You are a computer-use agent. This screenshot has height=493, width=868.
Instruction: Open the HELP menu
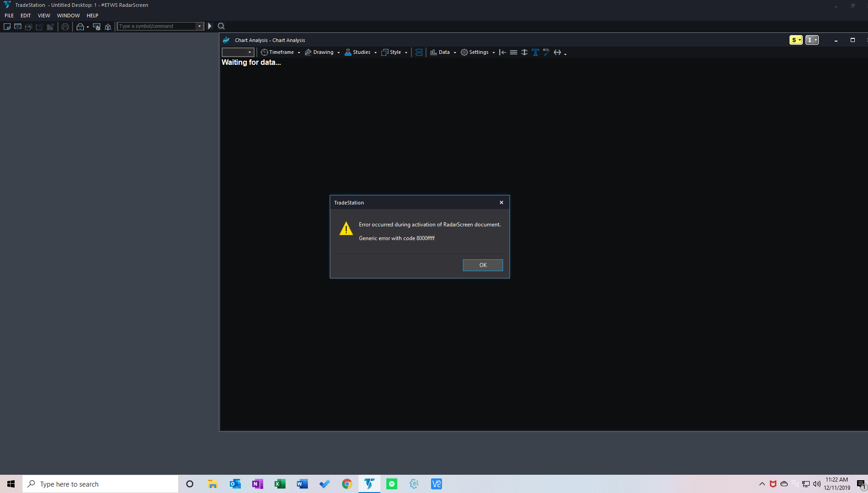click(x=93, y=16)
